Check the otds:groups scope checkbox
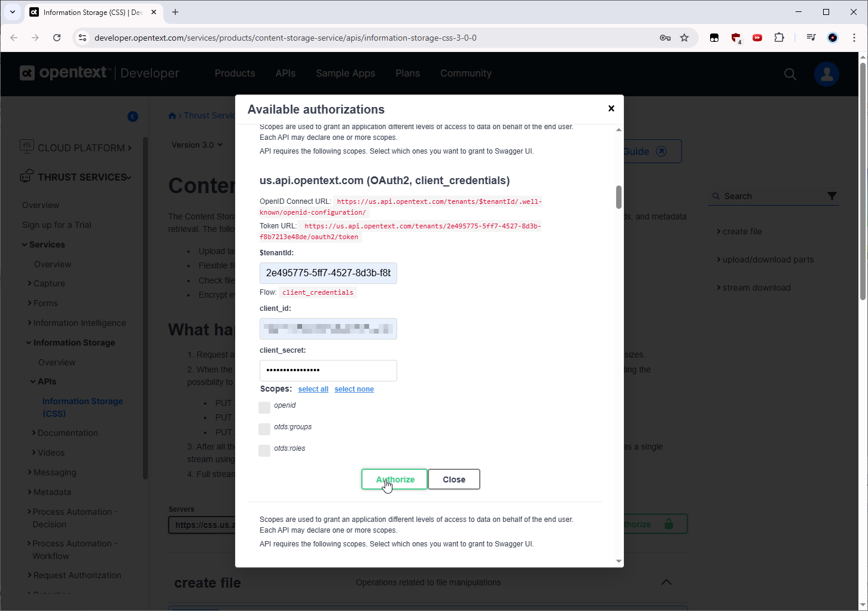Screen dimensions: 868x611 [x=264, y=429]
